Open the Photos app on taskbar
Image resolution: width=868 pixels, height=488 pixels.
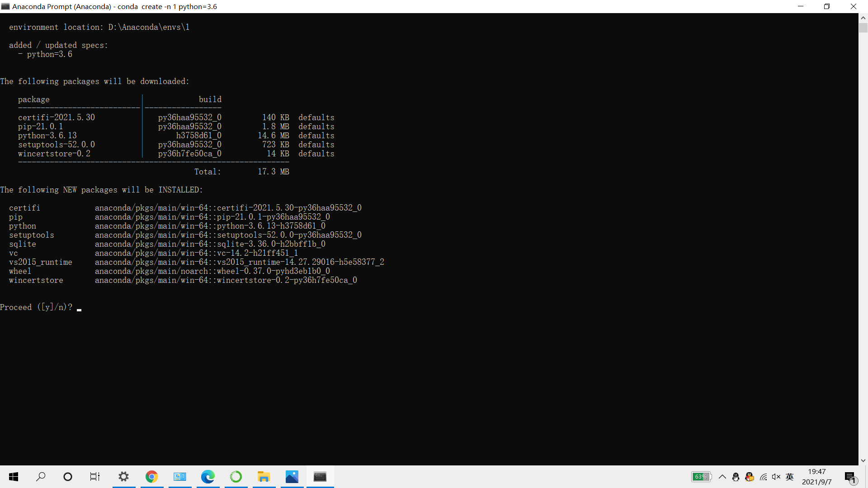[292, 477]
